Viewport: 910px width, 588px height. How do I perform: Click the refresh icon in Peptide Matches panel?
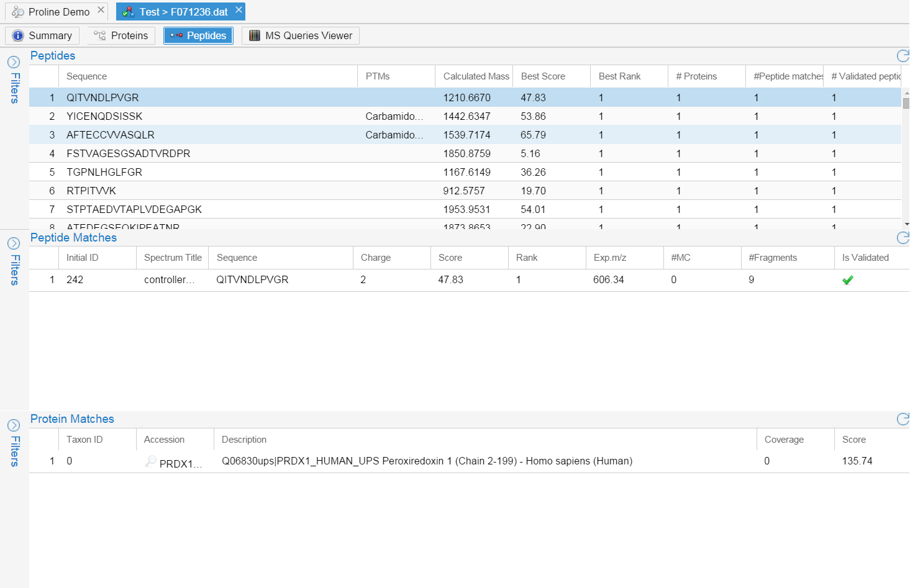[903, 238]
